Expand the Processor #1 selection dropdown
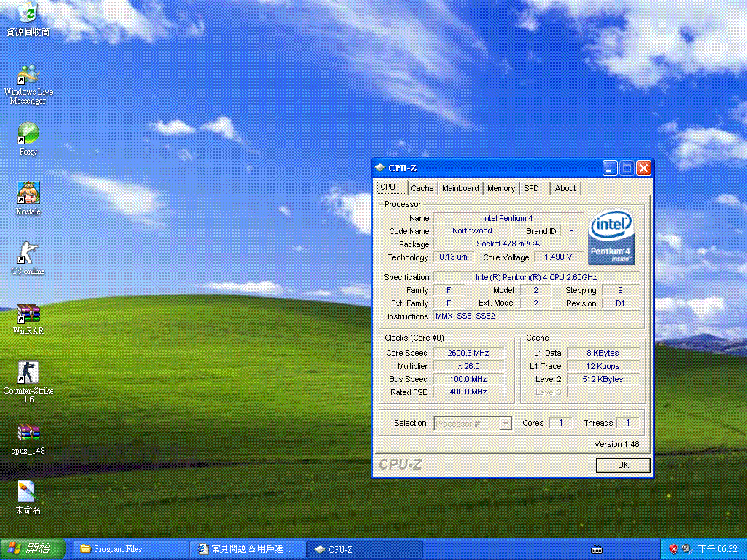747x560 pixels. 506,424
